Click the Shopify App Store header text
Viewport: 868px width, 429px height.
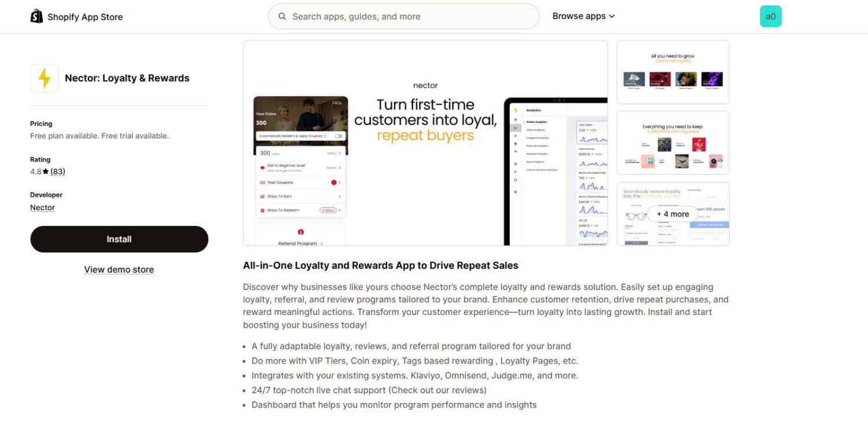tap(84, 17)
